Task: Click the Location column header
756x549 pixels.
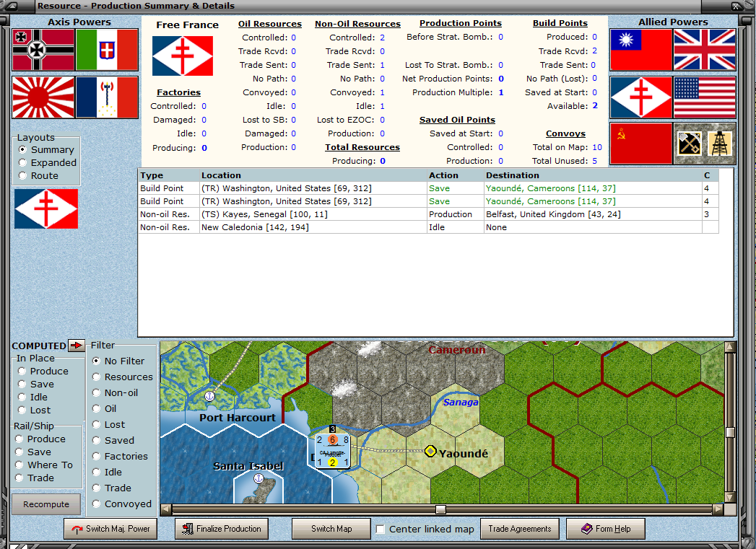Action: pos(313,175)
